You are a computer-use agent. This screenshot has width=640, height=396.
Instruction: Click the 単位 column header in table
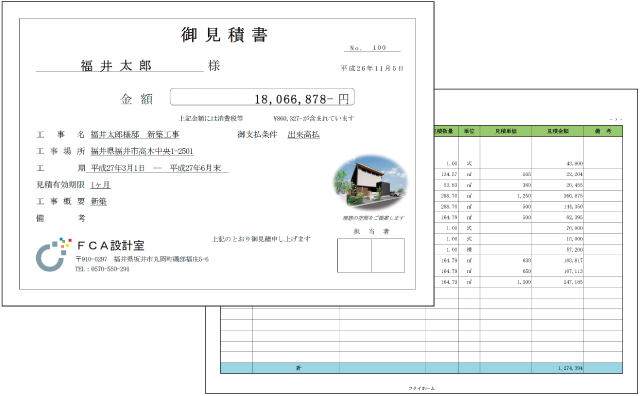pos(469,131)
